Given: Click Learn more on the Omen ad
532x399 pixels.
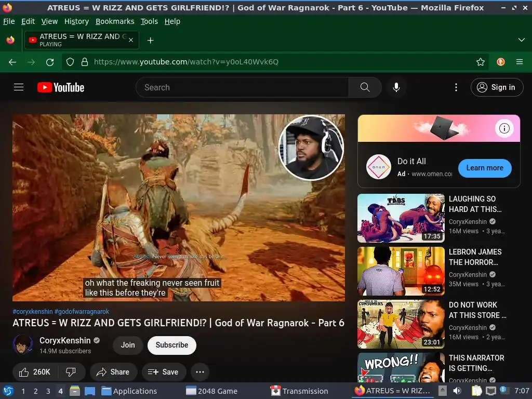Looking at the screenshot, I should [485, 168].
